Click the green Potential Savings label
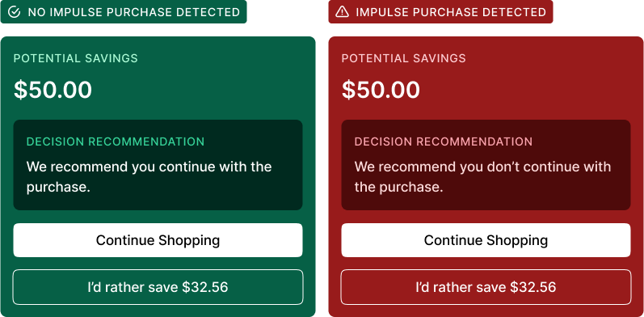The height and width of the screenshot is (317, 644). (x=76, y=58)
